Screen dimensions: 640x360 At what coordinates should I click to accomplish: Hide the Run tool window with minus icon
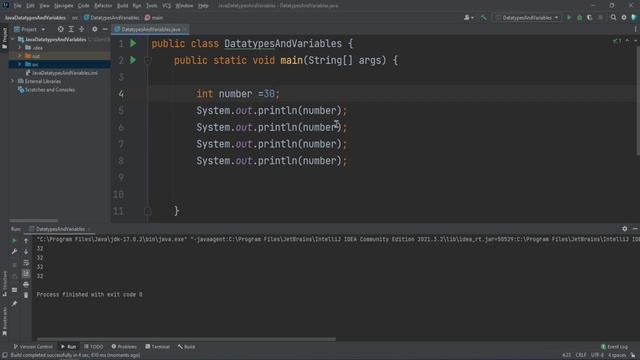(635, 229)
